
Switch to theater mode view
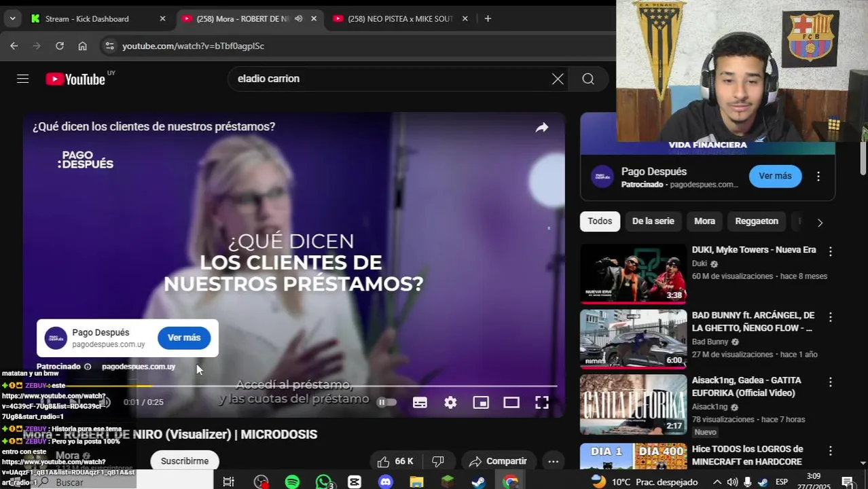point(511,402)
